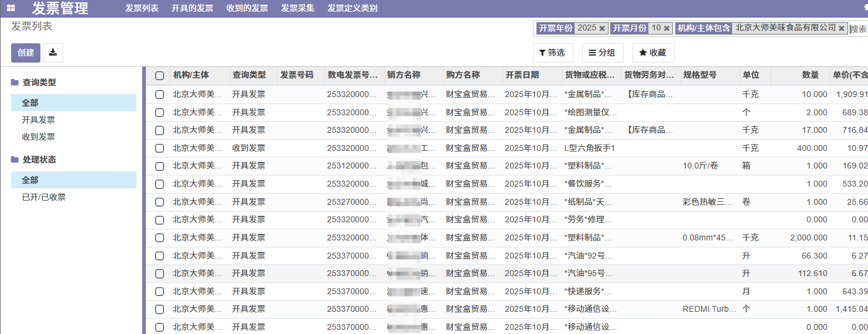Open the 分组 group-by dropdown
The height and width of the screenshot is (334, 868).
pyautogui.click(x=602, y=53)
